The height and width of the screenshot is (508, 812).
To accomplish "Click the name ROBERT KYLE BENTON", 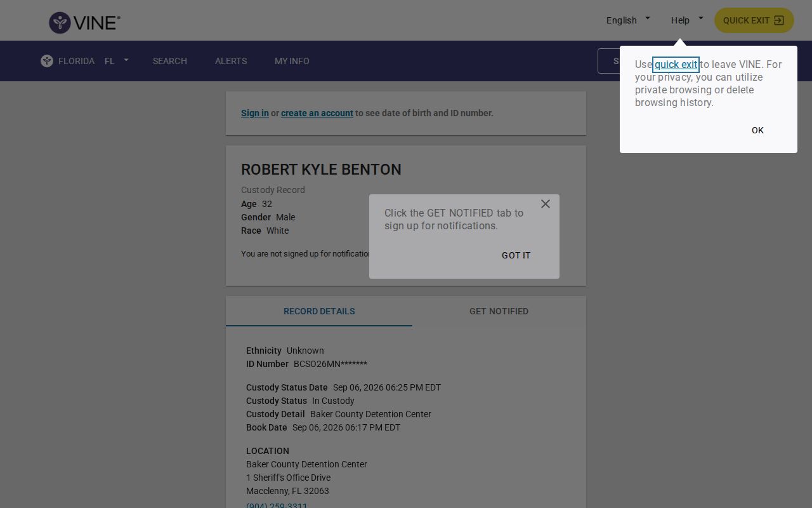I will click(x=321, y=170).
